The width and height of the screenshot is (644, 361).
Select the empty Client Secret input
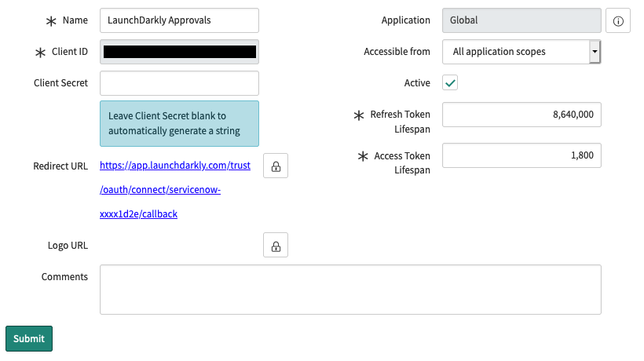[179, 83]
